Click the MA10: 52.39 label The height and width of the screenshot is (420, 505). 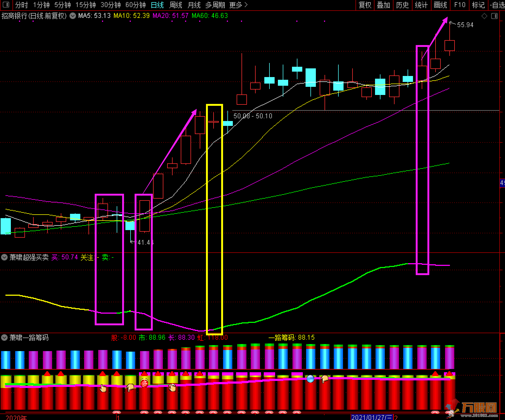click(x=132, y=16)
